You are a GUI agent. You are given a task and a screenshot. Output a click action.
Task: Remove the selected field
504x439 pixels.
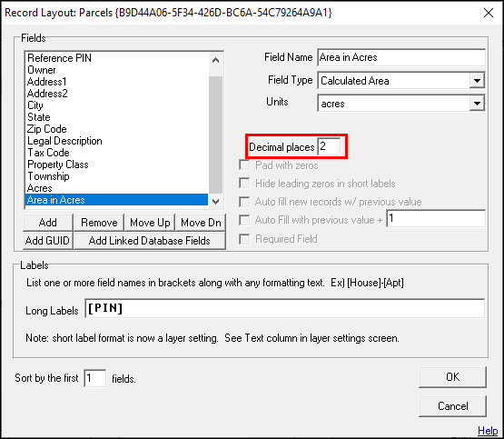click(x=99, y=223)
